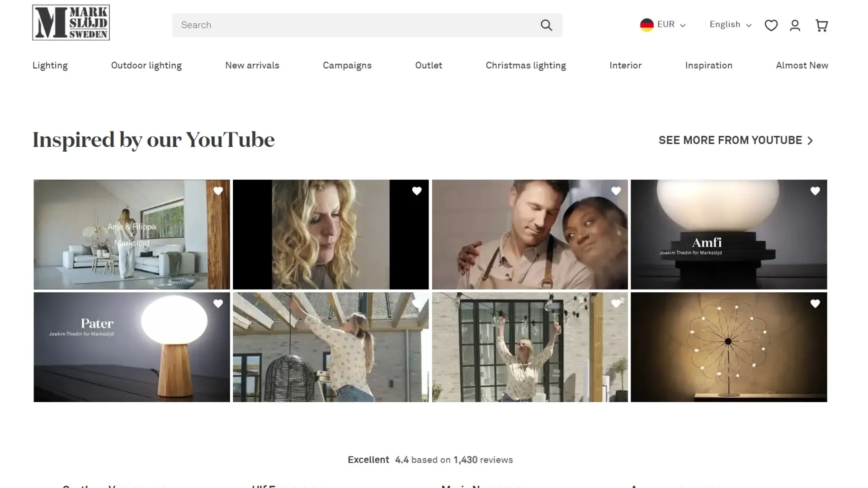Open the string lights celebration video thumbnail
Viewport: 868px width, 488px height.
[530, 347]
